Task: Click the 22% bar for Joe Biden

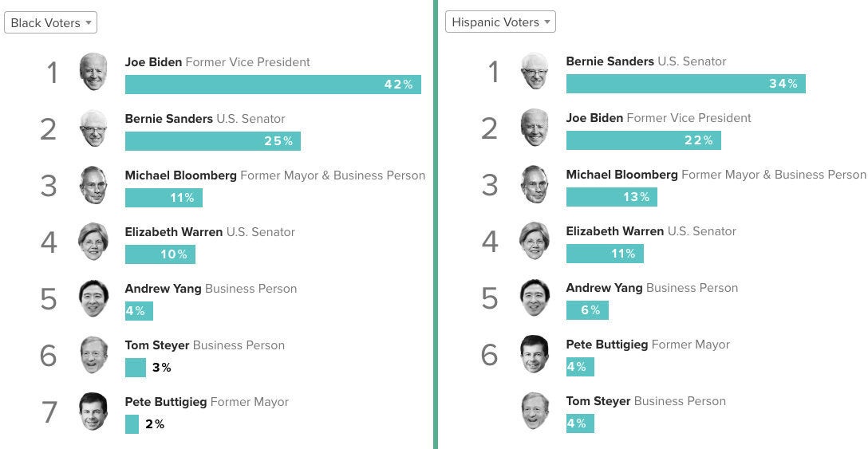Action: coord(643,140)
